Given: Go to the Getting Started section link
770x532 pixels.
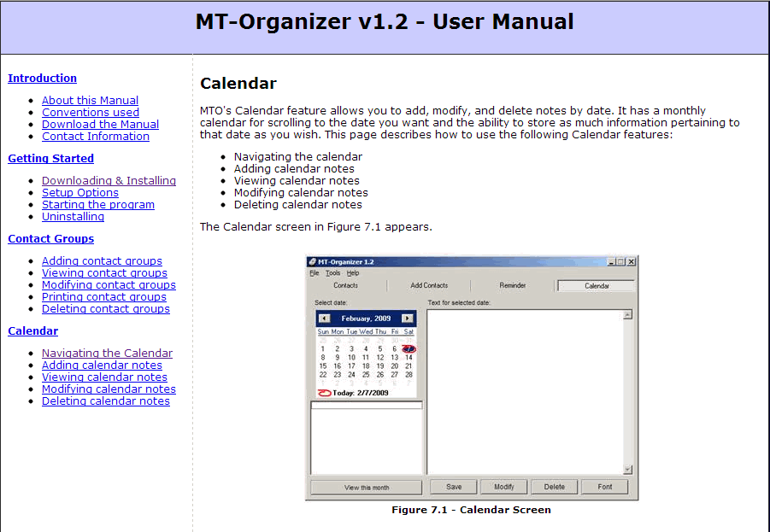Looking at the screenshot, I should pos(50,158).
